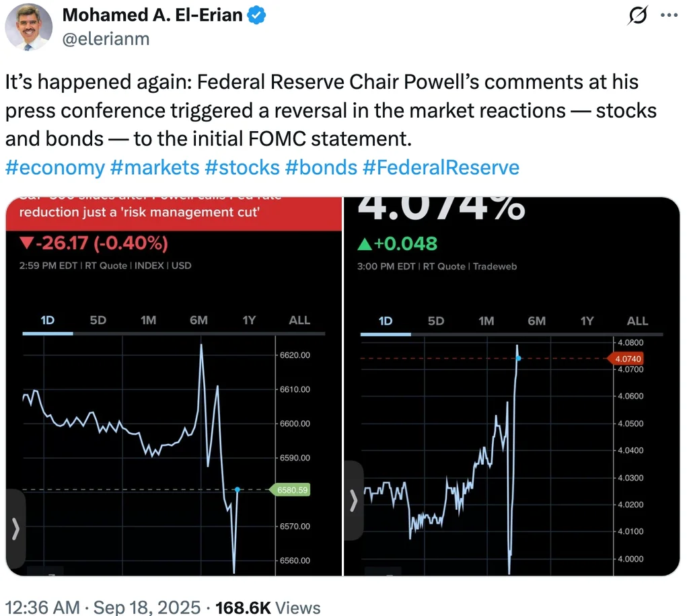Click the blue verified badge icon
The height and width of the screenshot is (616, 689).
[x=258, y=15]
